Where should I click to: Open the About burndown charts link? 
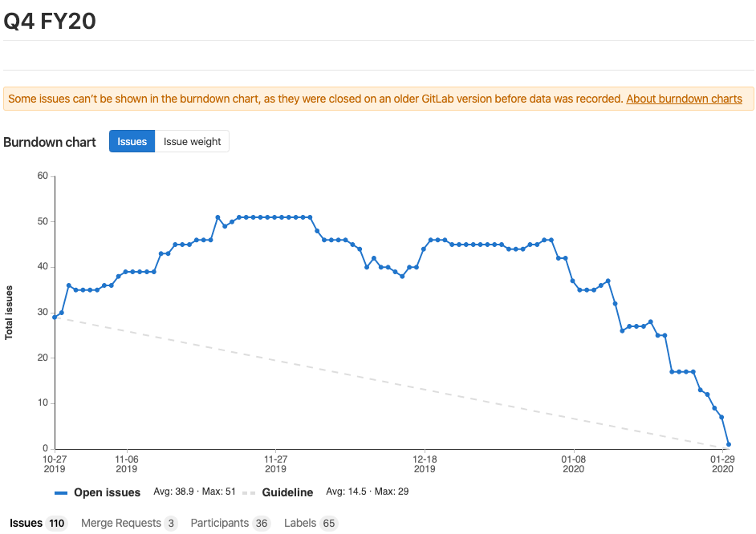point(684,99)
